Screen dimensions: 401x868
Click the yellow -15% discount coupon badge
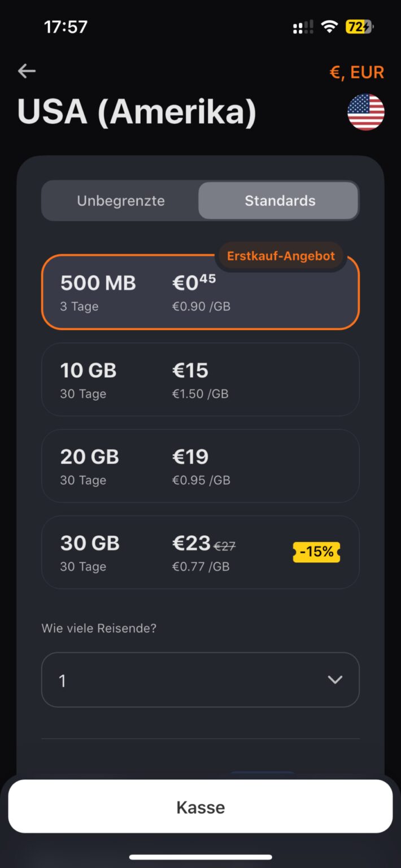click(x=316, y=552)
